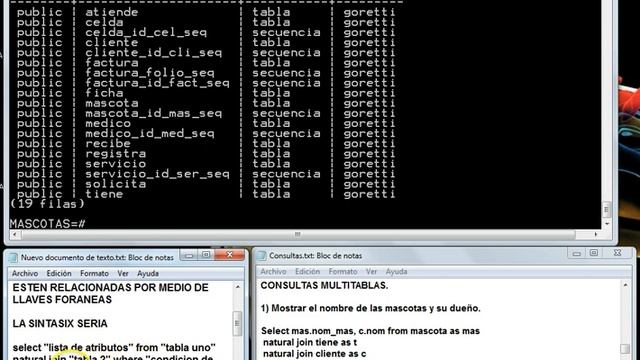
Task: Open Formato menu in Consultas.txt Notepad
Action: pos(343,271)
